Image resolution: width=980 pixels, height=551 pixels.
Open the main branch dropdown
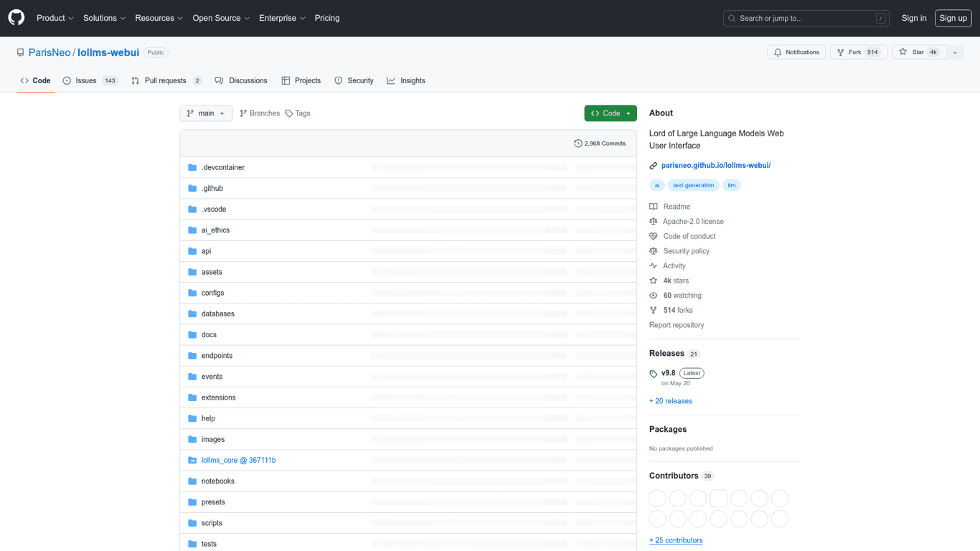coord(206,113)
